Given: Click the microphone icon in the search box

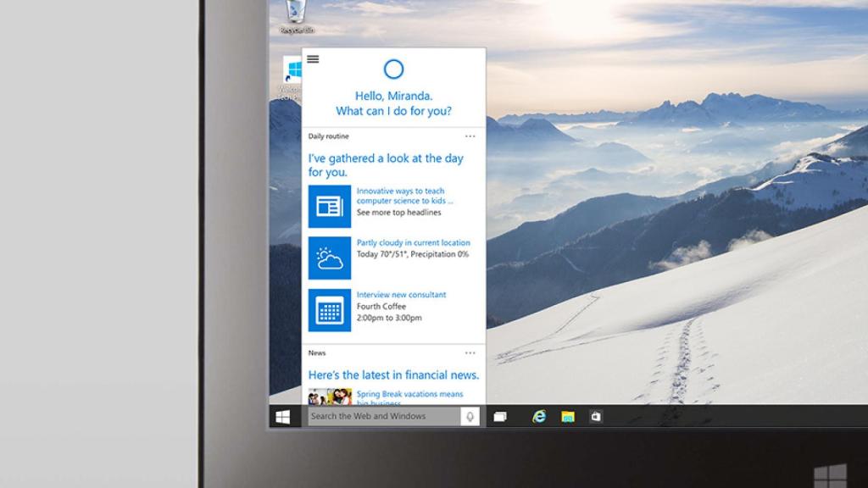Looking at the screenshot, I should click(x=469, y=416).
